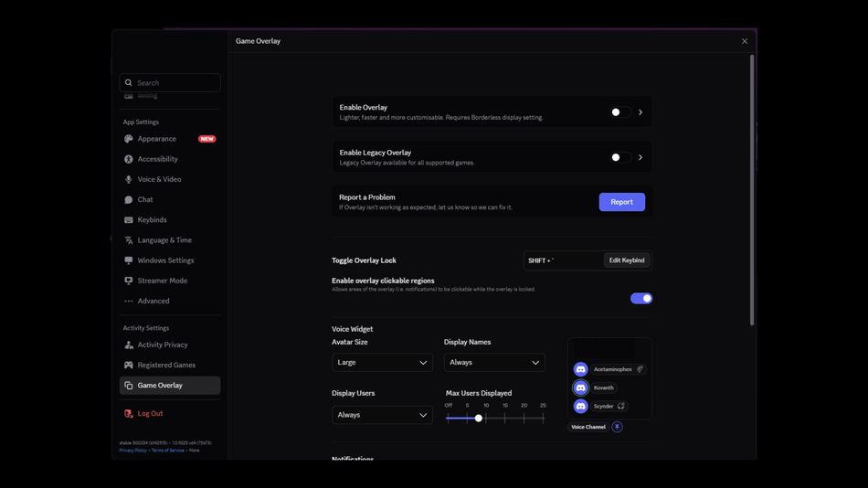Click the Voice & Video microphone icon
The width and height of the screenshot is (868, 488).
(129, 179)
